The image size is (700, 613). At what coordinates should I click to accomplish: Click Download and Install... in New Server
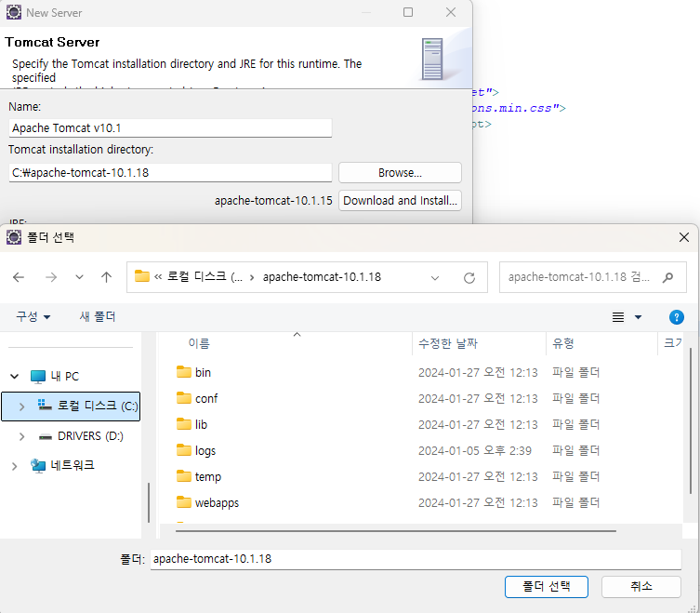click(400, 201)
